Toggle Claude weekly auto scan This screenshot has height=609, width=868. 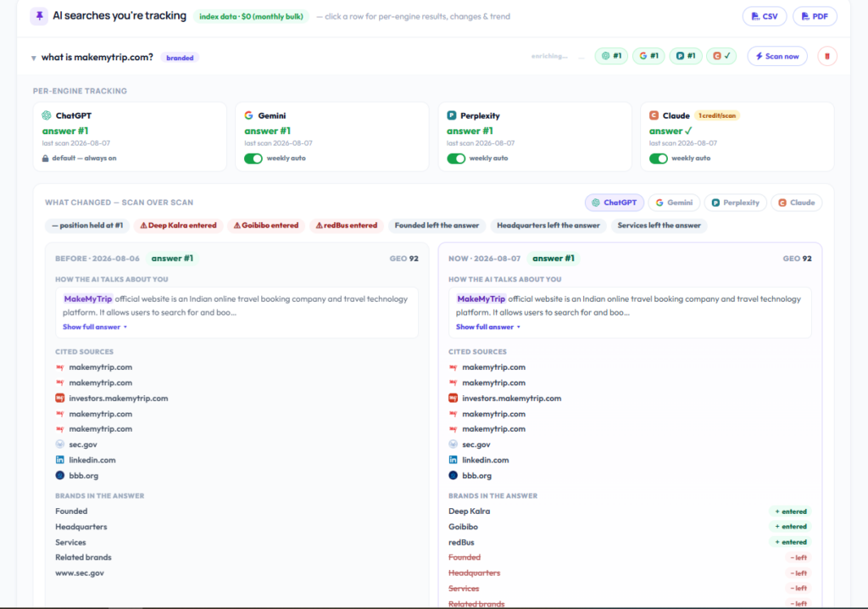pyautogui.click(x=658, y=159)
